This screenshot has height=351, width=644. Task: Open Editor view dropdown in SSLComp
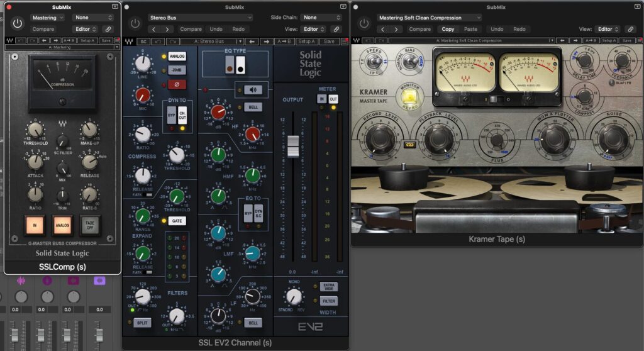(x=86, y=29)
